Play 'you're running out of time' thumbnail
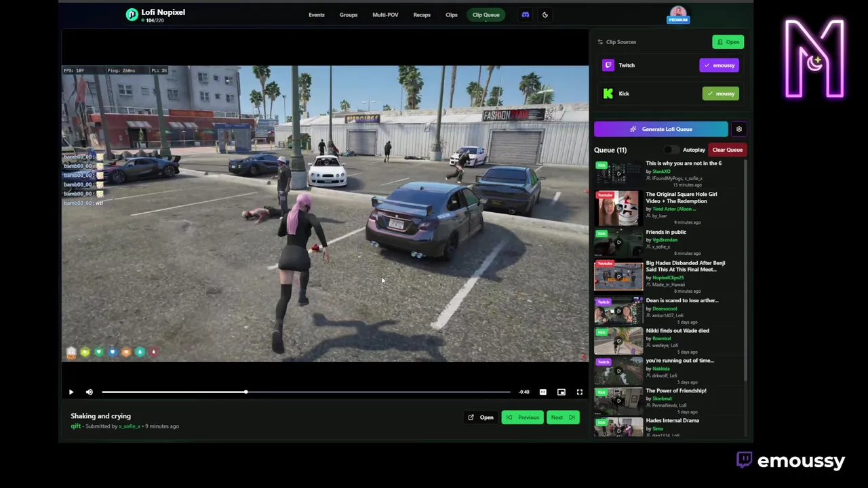 click(618, 371)
